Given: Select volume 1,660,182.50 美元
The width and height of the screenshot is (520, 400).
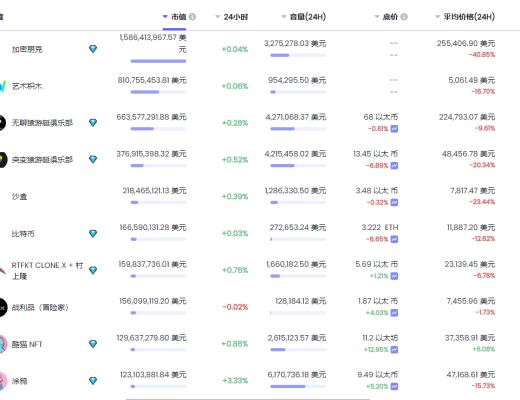Looking at the screenshot, I should click(296, 264).
